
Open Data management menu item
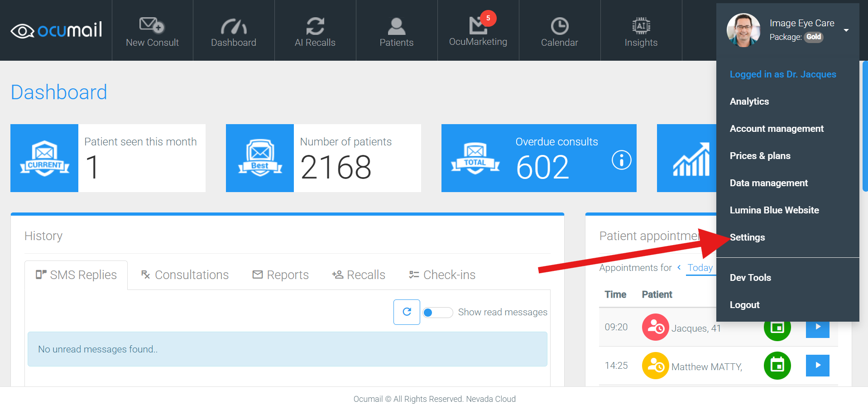click(768, 183)
